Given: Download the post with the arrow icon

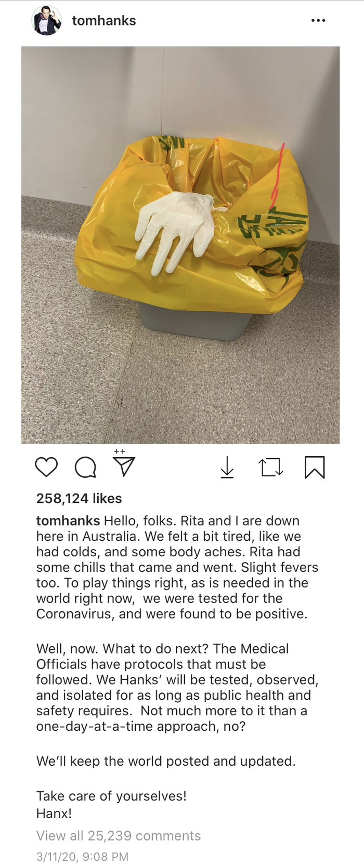Looking at the screenshot, I should coord(227,467).
